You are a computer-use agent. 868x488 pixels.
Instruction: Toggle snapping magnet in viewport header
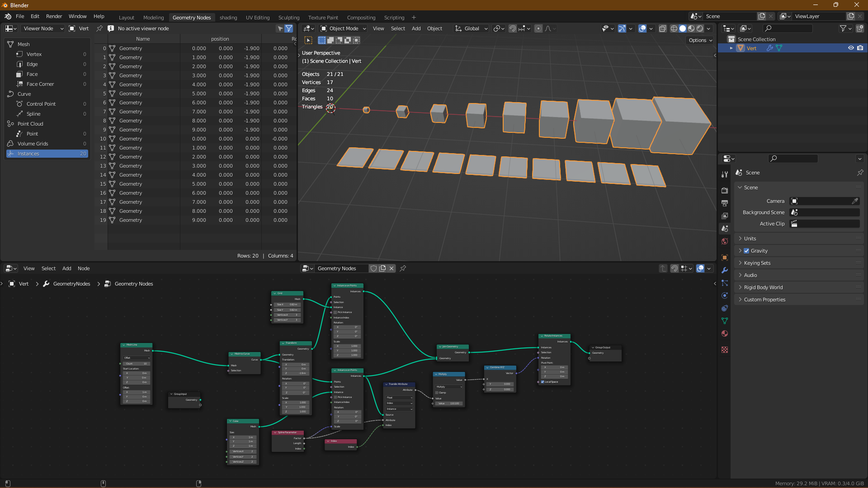tap(513, 28)
